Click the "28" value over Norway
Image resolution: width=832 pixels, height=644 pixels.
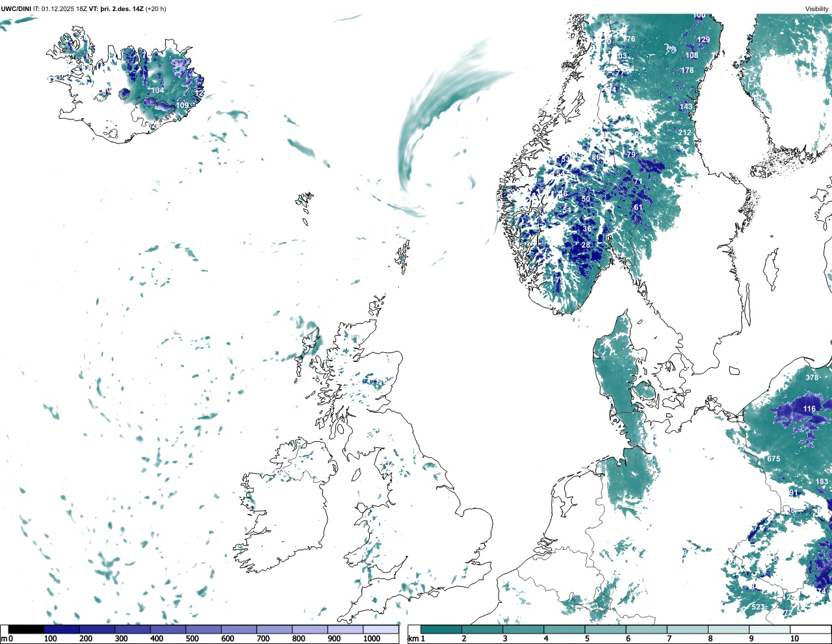(x=586, y=245)
